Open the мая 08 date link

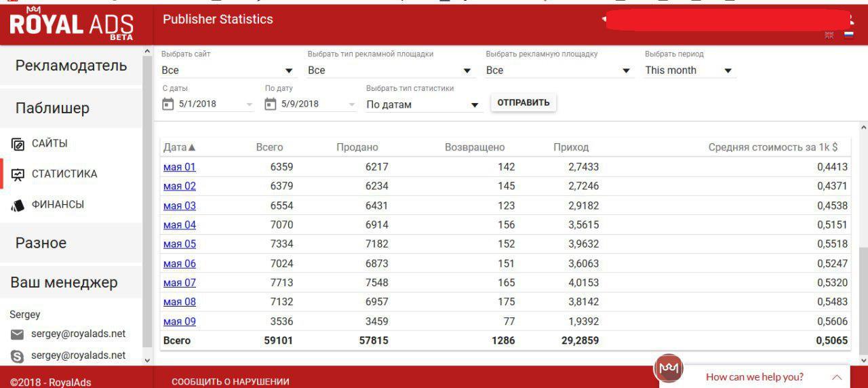click(179, 302)
